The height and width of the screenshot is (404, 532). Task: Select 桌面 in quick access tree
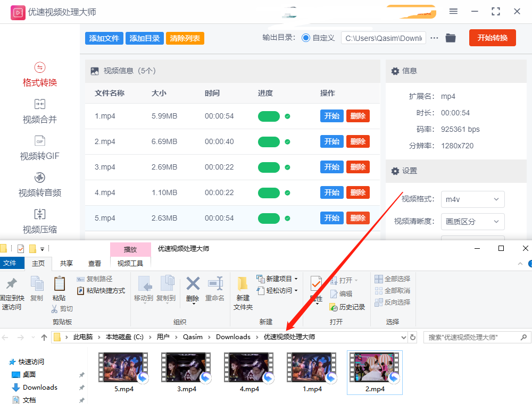[29, 375]
